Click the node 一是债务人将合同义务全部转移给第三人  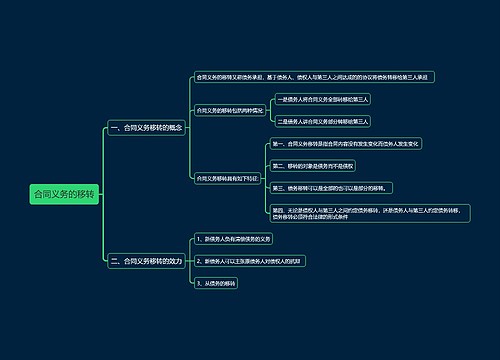pos(323,99)
